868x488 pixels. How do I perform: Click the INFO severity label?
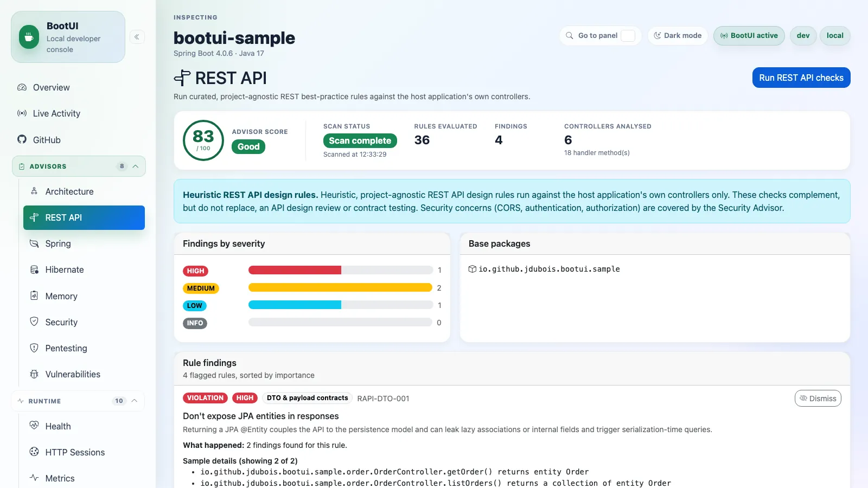click(x=195, y=323)
